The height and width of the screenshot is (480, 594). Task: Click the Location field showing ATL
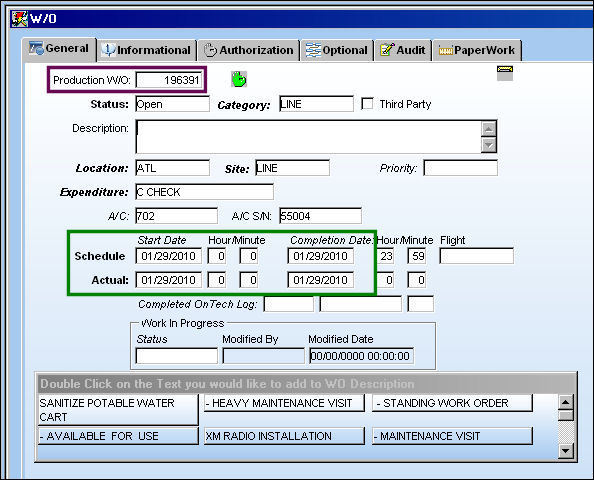pyautogui.click(x=172, y=168)
